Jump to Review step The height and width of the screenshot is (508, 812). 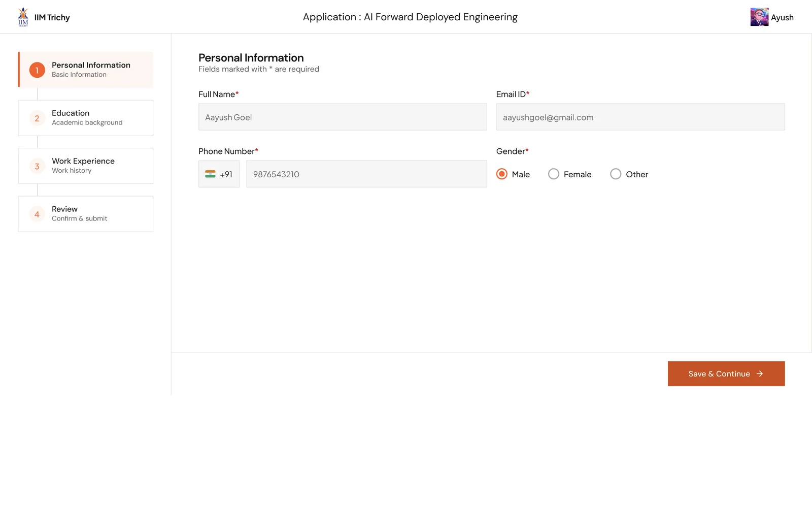point(86,214)
